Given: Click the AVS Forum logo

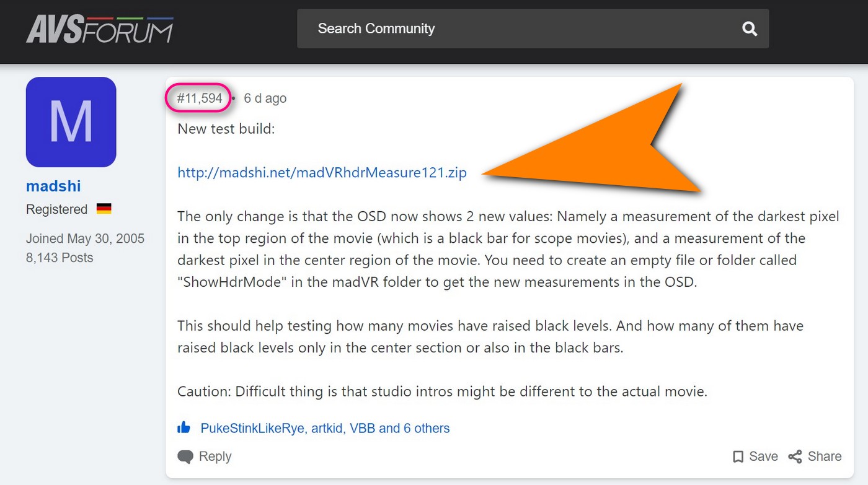Looking at the screenshot, I should (x=99, y=28).
